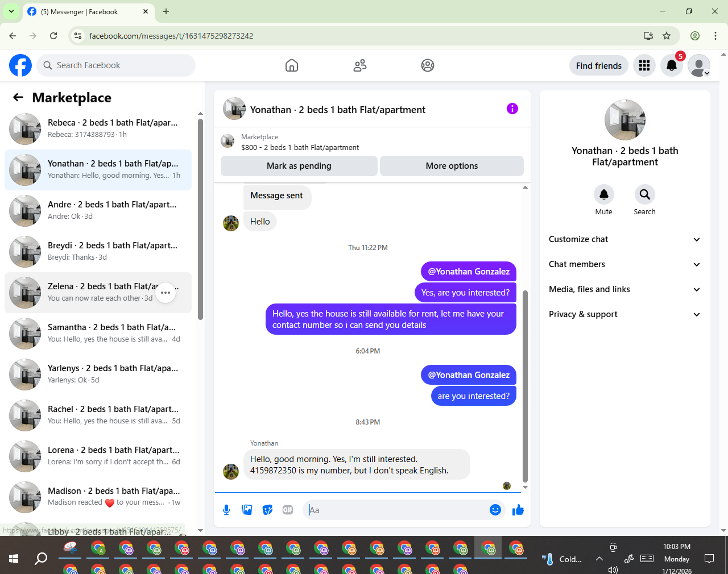Show hidden system tray icons chevron
The image size is (728, 574).
click(x=599, y=559)
